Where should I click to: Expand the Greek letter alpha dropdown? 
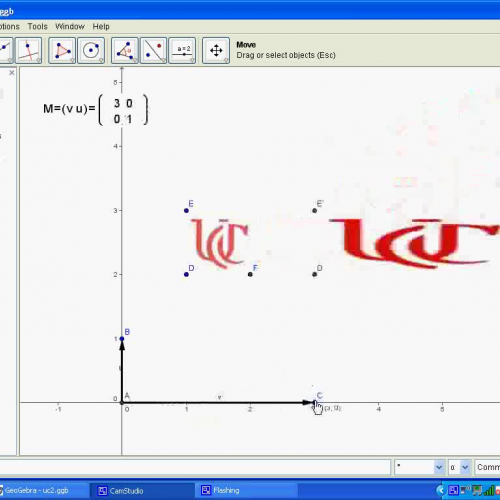pos(465,467)
